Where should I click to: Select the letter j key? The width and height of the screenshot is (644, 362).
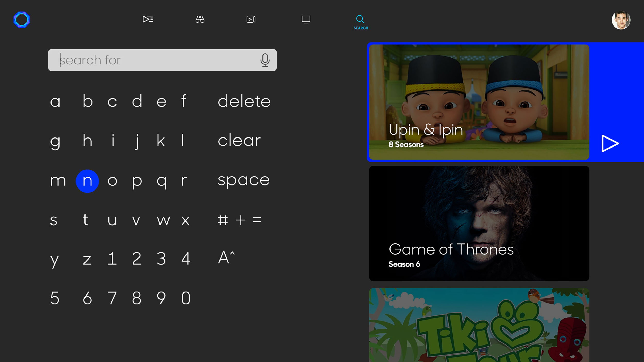(137, 142)
